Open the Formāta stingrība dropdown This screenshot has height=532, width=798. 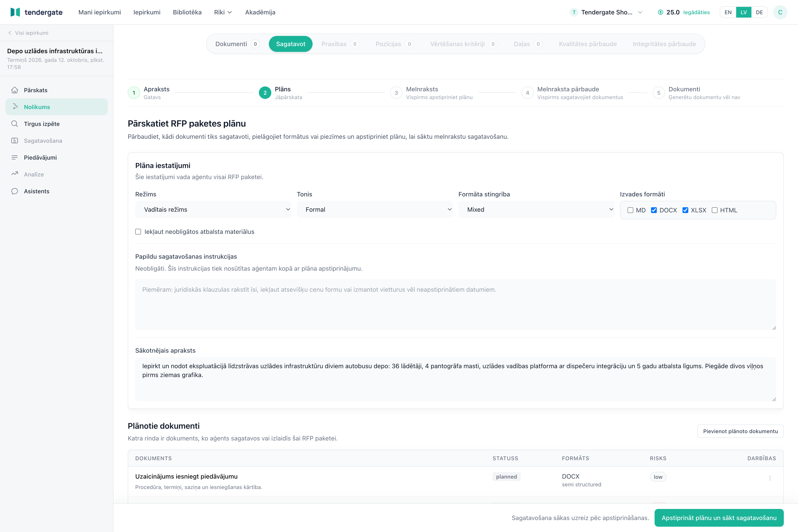(x=536, y=209)
